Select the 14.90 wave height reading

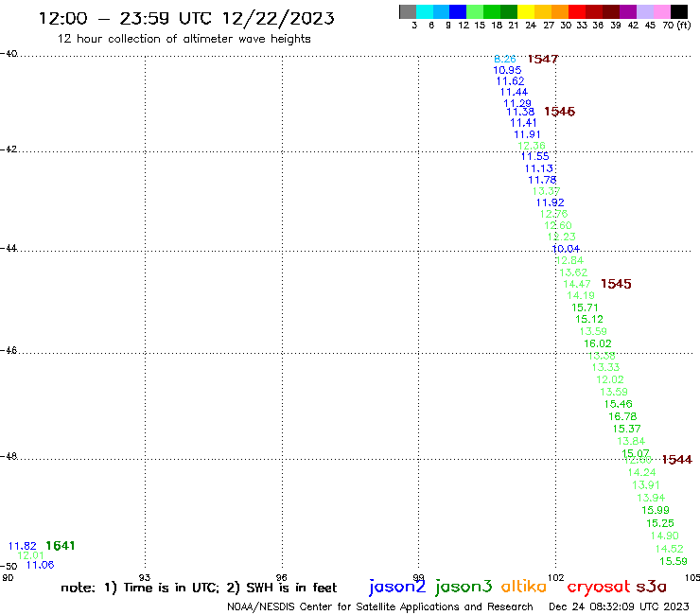664,536
